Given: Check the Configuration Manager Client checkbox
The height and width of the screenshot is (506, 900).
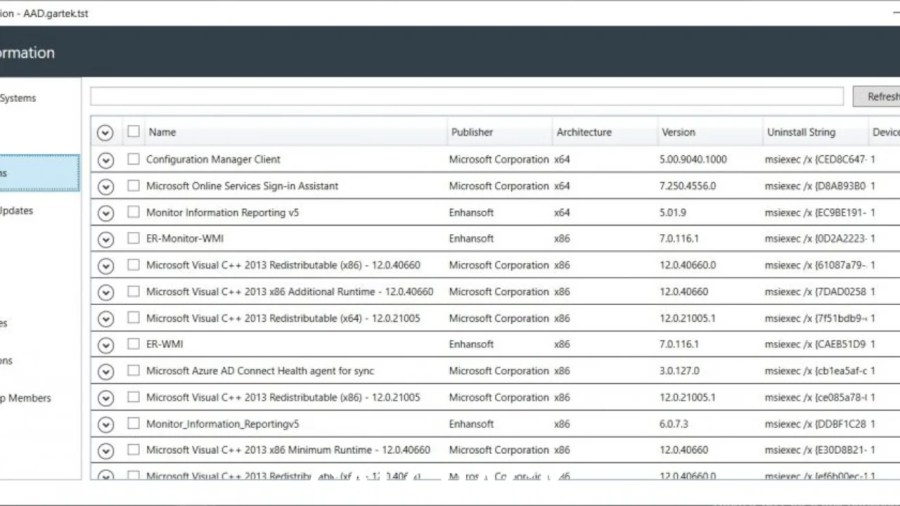Looking at the screenshot, I should pos(133,159).
